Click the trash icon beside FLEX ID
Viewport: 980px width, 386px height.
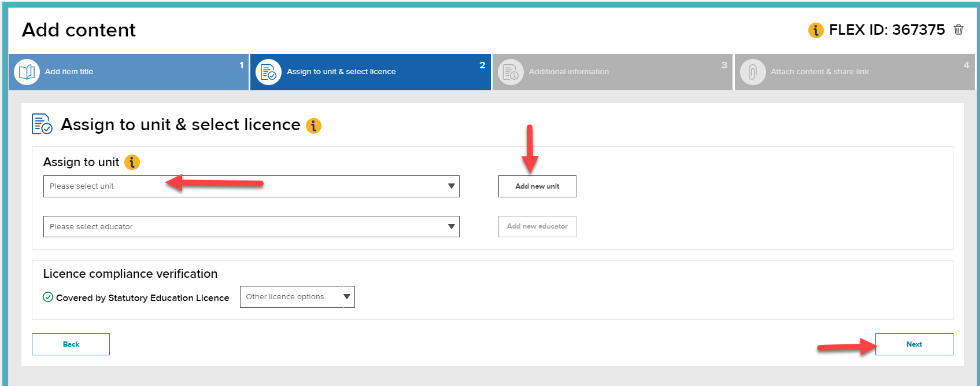[959, 30]
